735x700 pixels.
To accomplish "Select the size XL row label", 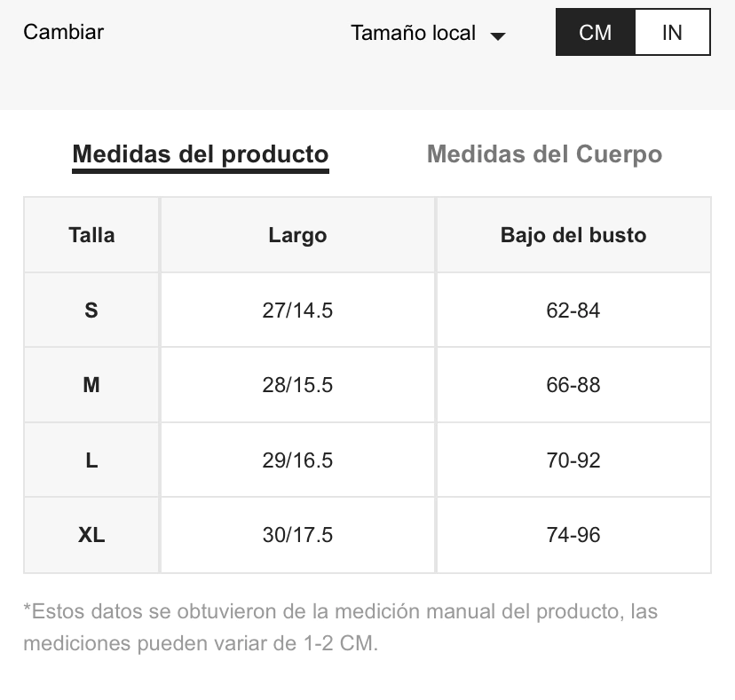I will click(x=91, y=535).
